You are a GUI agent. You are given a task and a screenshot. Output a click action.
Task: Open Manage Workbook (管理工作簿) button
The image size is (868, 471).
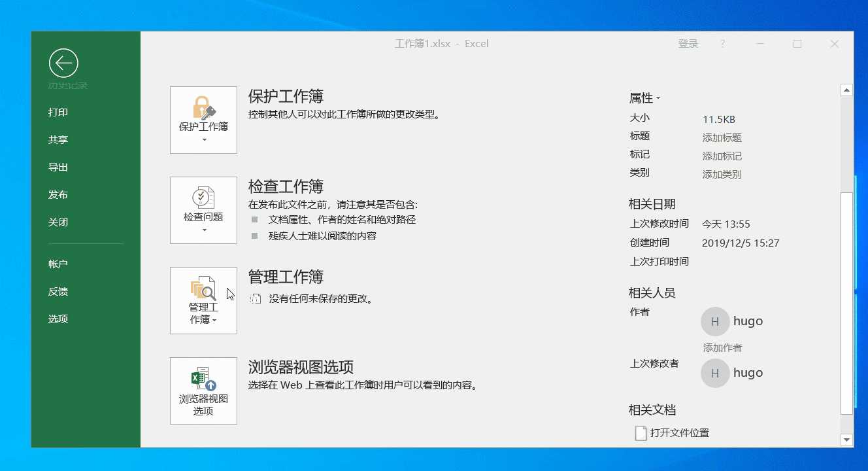pyautogui.click(x=203, y=300)
